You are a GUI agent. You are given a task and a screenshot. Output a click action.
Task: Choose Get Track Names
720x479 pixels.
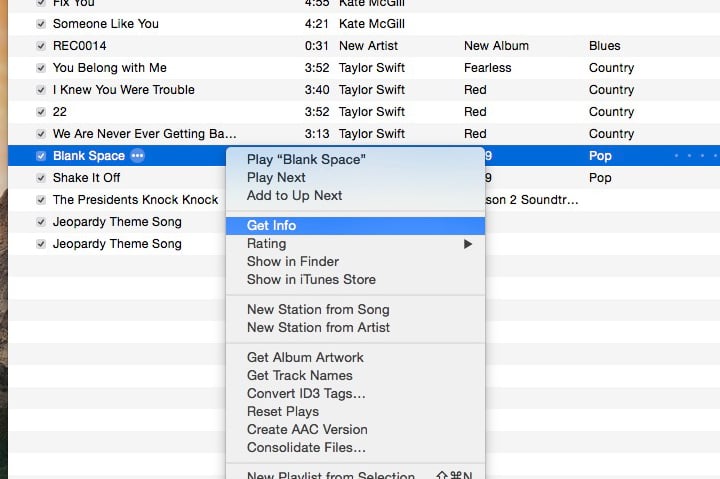pos(355,375)
